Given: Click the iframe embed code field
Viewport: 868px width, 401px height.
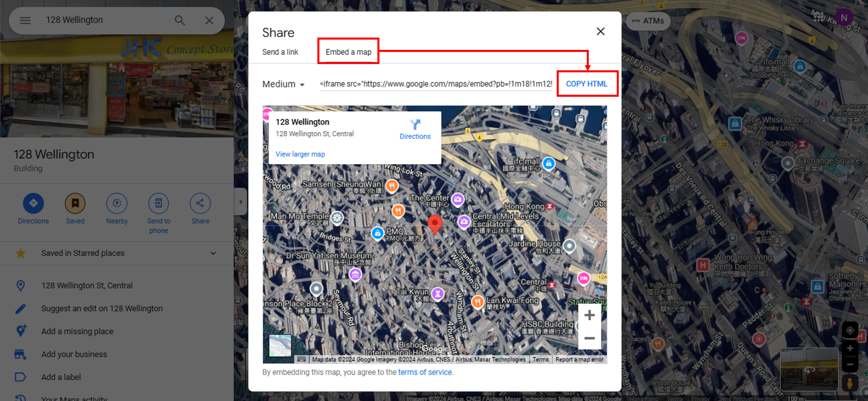Looking at the screenshot, I should (x=436, y=84).
